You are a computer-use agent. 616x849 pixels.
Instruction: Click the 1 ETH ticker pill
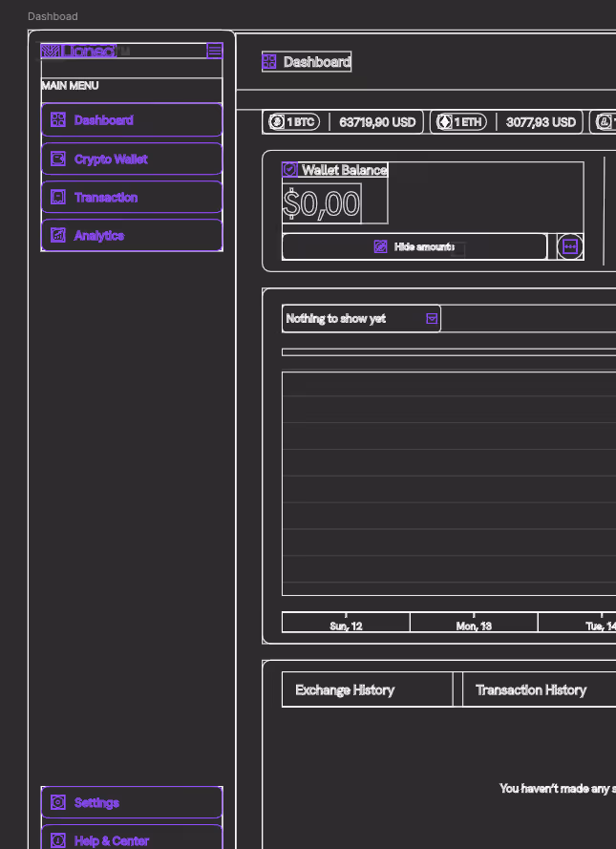click(x=461, y=122)
